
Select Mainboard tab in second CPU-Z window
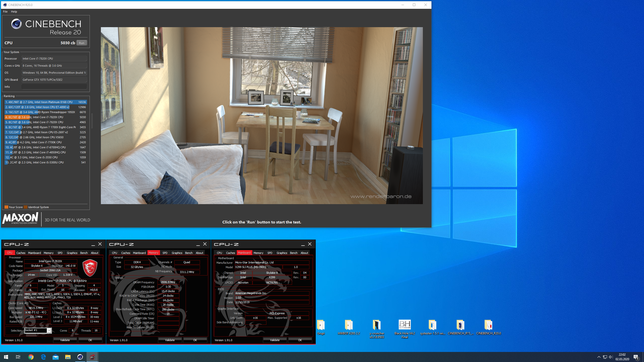pyautogui.click(x=139, y=253)
